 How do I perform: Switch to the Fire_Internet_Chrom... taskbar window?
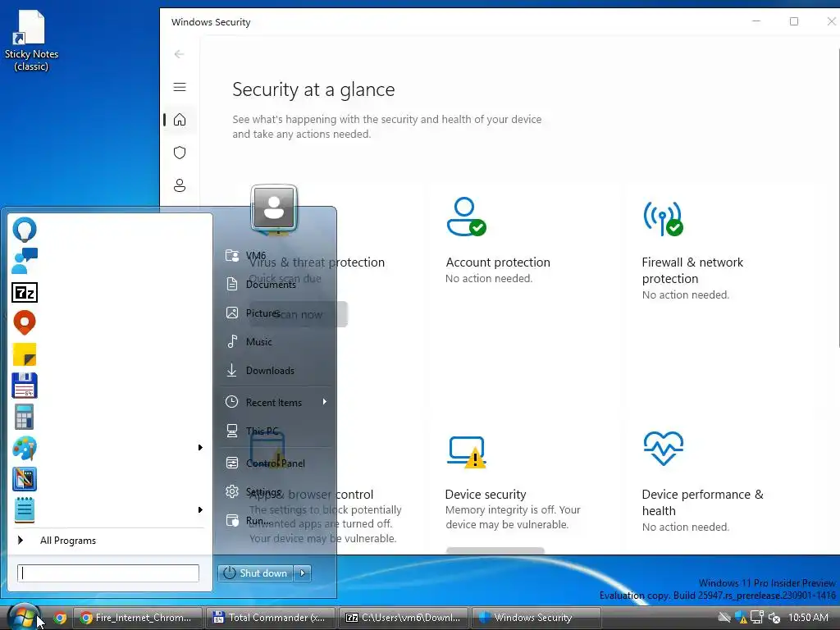(x=137, y=618)
